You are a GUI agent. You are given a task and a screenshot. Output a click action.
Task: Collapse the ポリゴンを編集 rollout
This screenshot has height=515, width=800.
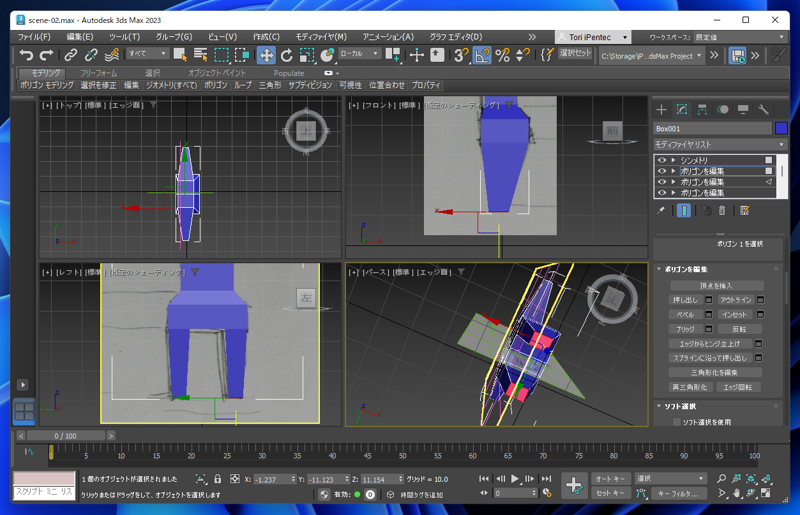point(659,269)
